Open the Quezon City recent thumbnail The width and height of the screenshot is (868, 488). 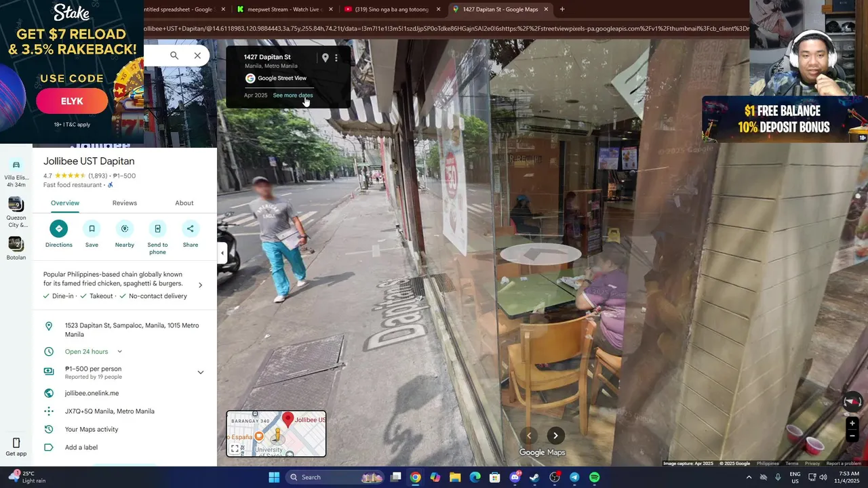16,204
